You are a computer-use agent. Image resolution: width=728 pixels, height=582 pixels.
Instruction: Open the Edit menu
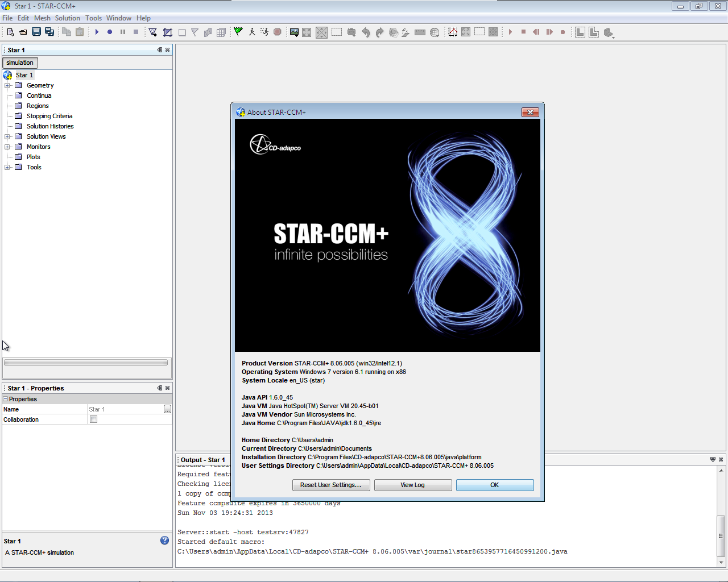click(x=23, y=18)
